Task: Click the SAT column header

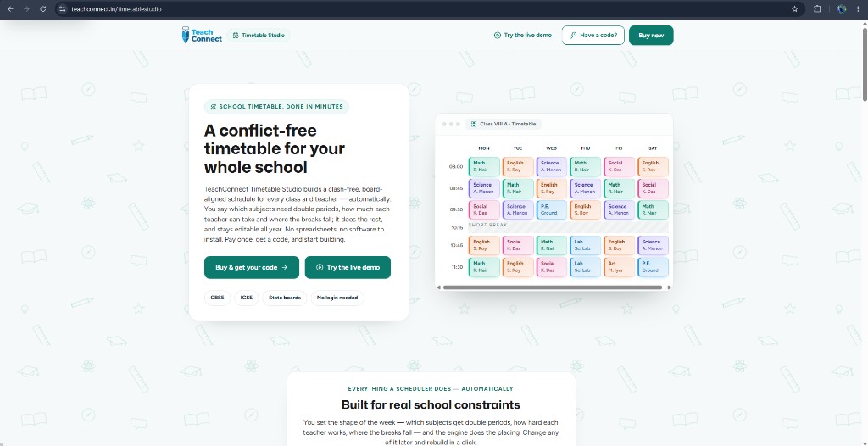Action: coord(653,148)
